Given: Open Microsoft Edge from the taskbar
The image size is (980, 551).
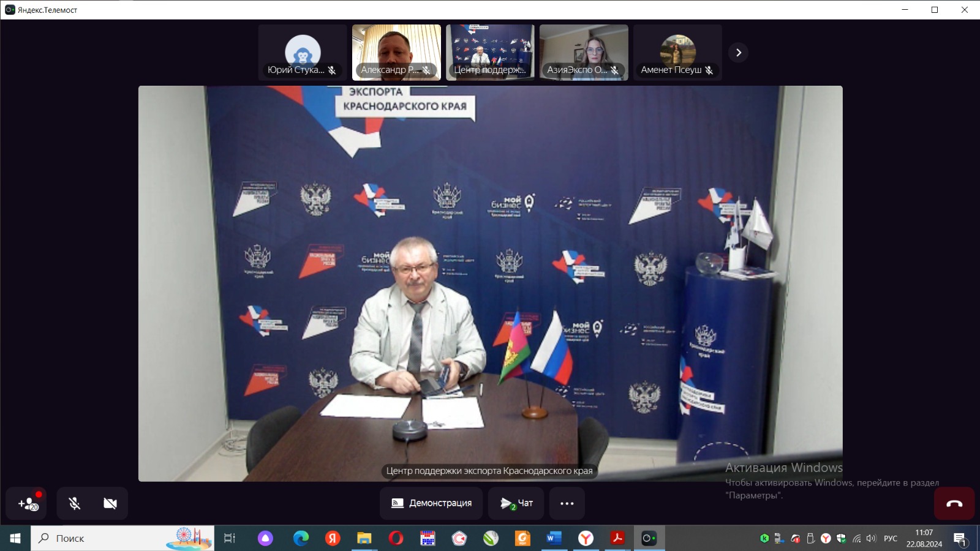Looking at the screenshot, I should click(301, 538).
